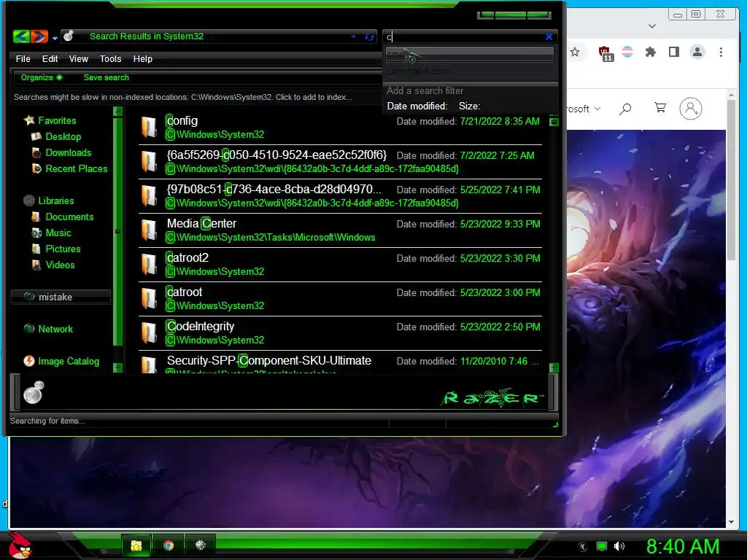
Task: Switch to Chrome in the taskbar
Action: (x=169, y=545)
